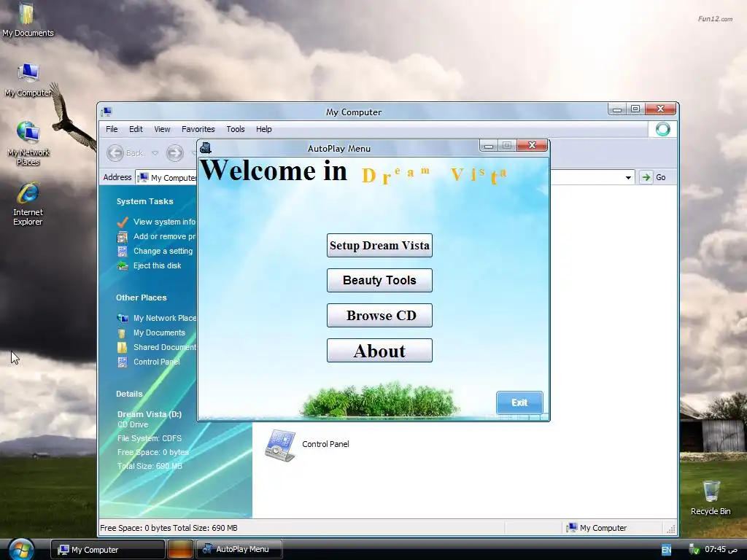The width and height of the screenshot is (747, 560).
Task: Click the File System: CDFS detail text
Action: click(x=150, y=438)
